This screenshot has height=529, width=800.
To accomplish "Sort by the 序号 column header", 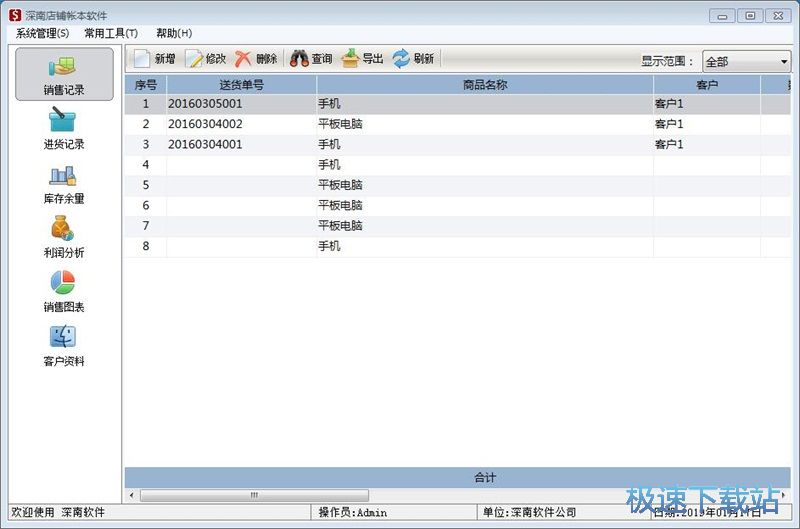I will tap(145, 85).
